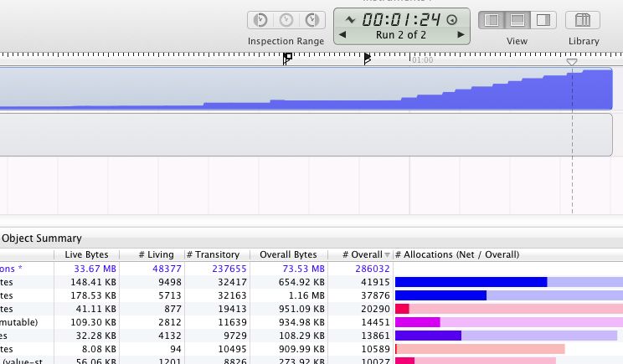Click the magenta allocation bar for 14451 row

click(418, 322)
